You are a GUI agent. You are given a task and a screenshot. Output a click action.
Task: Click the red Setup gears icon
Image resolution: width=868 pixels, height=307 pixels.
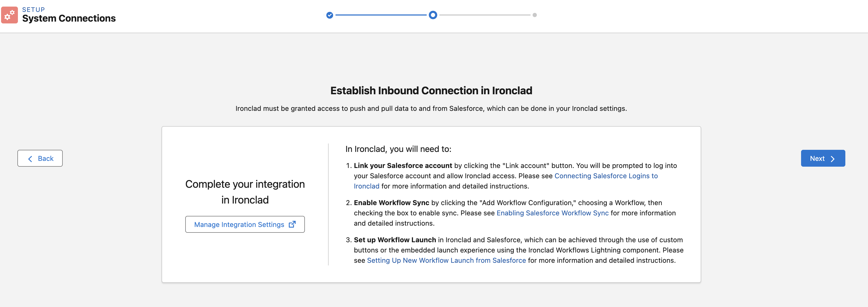[9, 15]
